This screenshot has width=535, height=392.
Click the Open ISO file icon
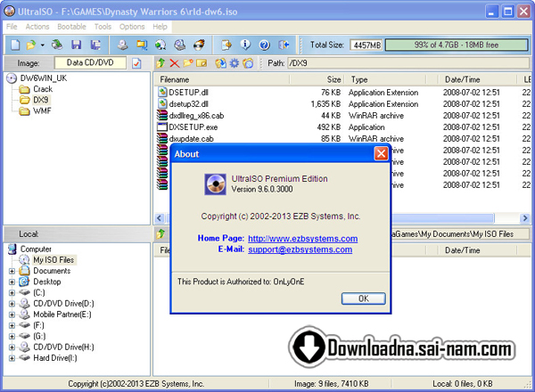31,45
